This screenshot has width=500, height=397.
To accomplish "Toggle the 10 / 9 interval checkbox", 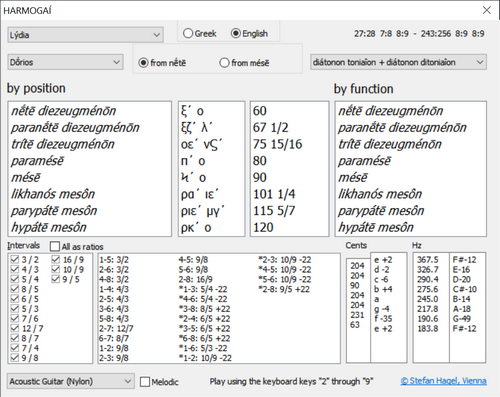I will point(56,269).
